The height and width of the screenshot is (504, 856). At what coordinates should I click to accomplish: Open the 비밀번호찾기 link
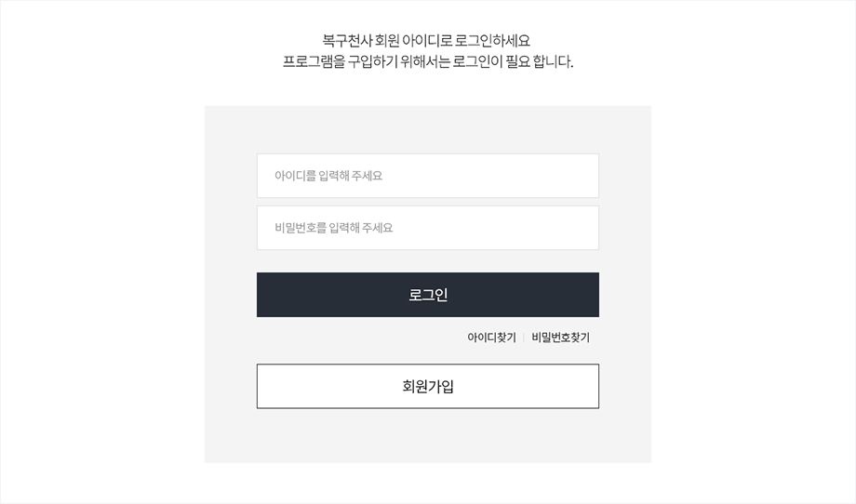[x=560, y=338]
